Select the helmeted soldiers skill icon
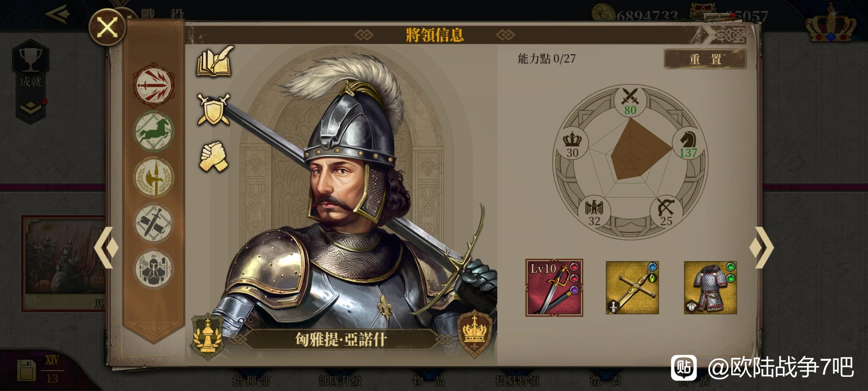The image size is (868, 391). click(154, 269)
